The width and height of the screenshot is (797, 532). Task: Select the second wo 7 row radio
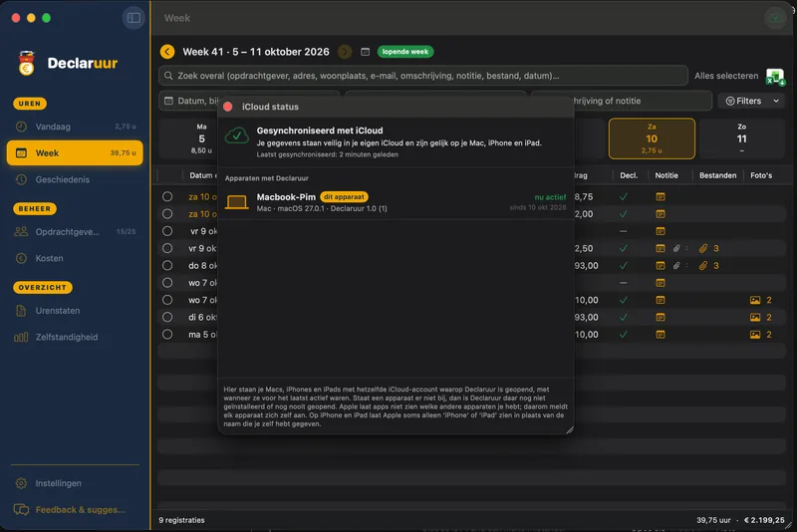[167, 300]
